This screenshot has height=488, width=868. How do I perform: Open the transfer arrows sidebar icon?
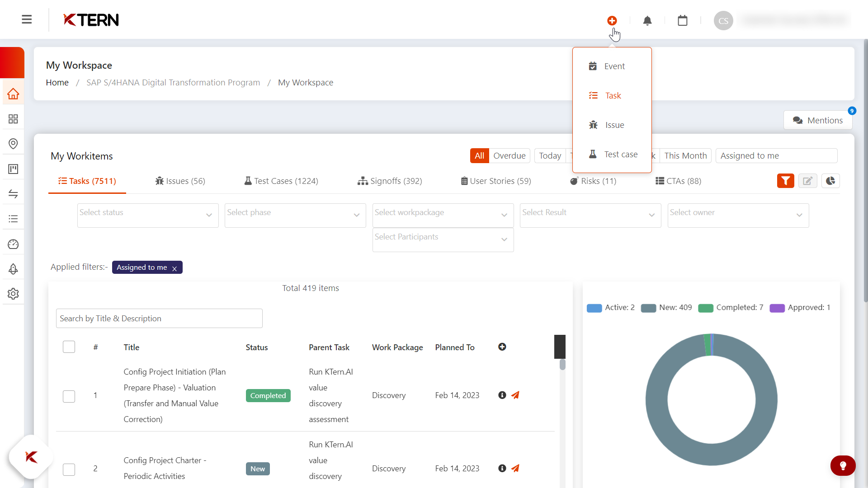pos(13,194)
